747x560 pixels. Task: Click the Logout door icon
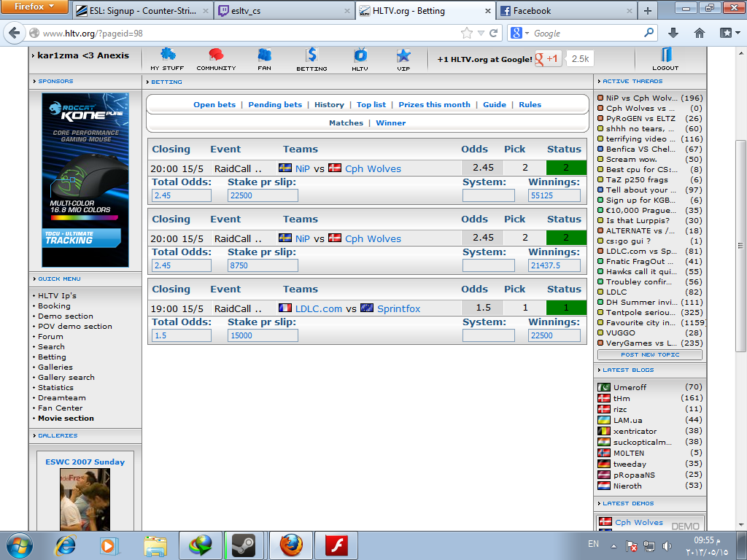[665, 56]
